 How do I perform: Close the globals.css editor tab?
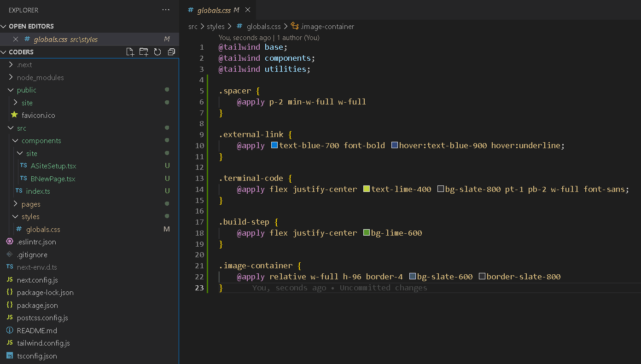click(x=248, y=10)
